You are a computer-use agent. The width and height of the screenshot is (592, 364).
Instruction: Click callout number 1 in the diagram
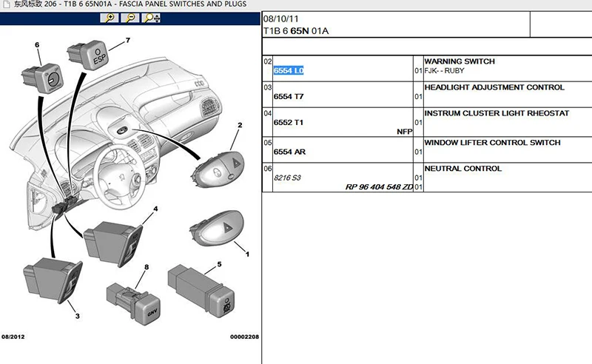[247, 254]
